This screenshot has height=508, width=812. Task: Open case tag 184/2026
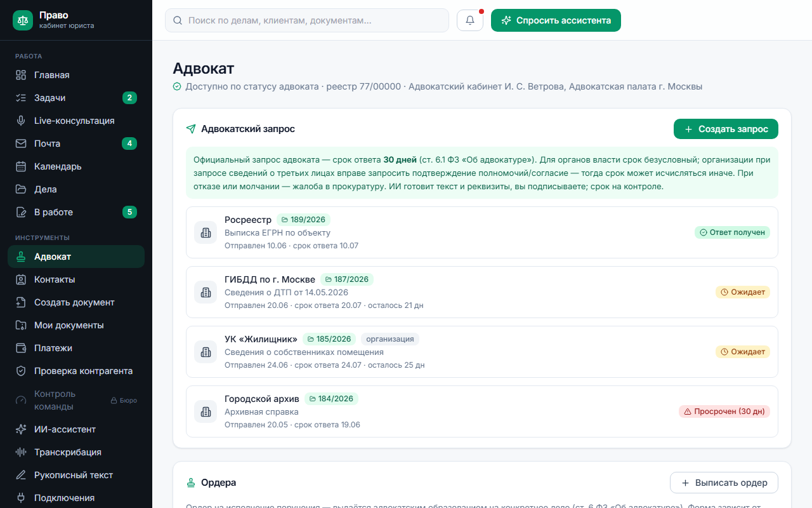pos(331,399)
